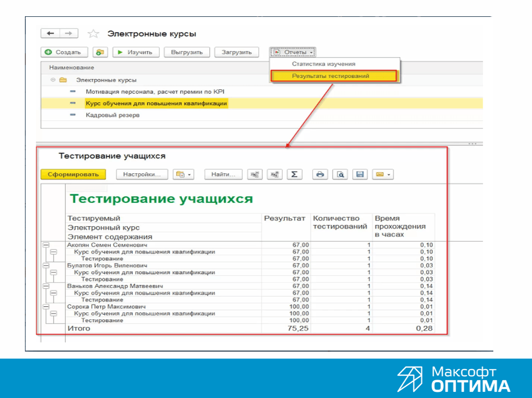Click the Загрузить button

tap(237, 52)
